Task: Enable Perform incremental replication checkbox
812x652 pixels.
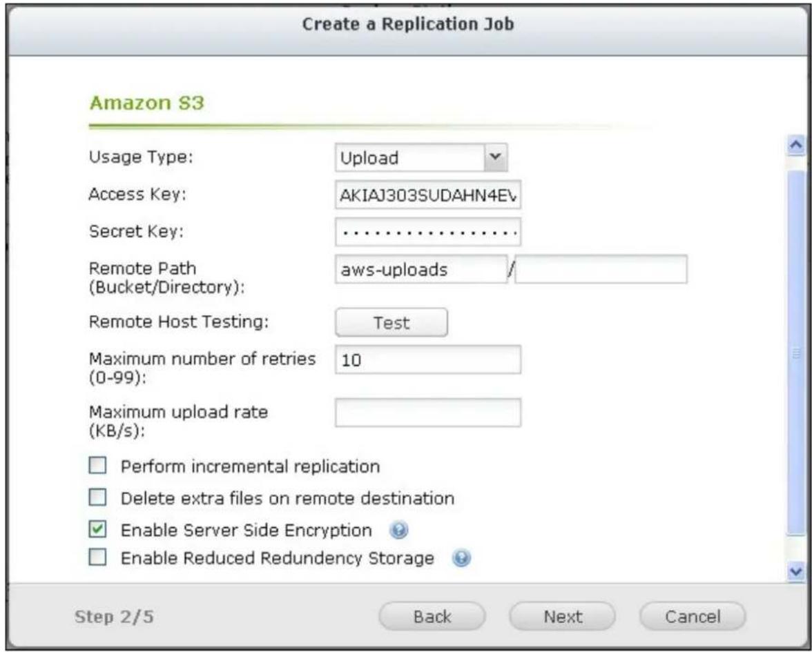Action: click(97, 466)
